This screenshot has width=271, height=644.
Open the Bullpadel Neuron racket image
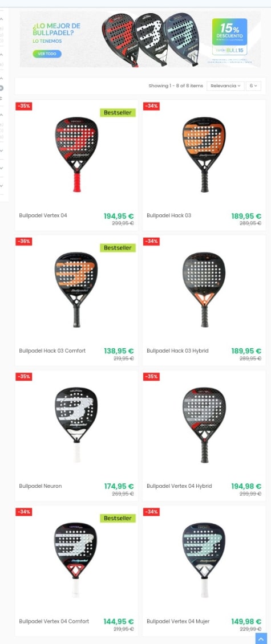point(76,425)
